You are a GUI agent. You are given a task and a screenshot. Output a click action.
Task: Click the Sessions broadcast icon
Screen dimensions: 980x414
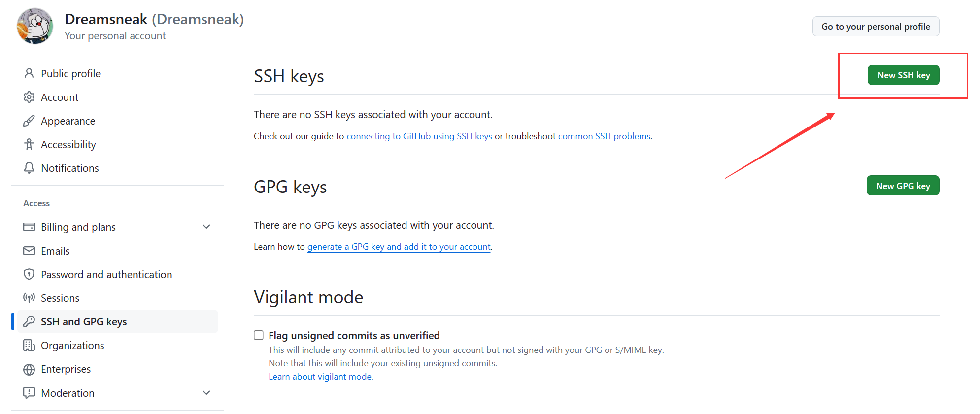tap(29, 298)
